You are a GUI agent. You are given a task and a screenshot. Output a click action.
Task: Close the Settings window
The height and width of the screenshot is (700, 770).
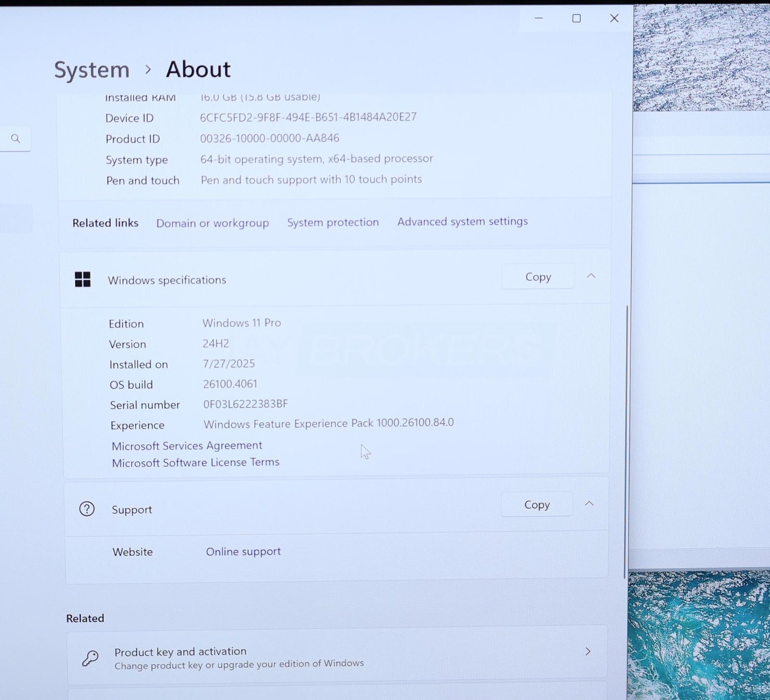tap(614, 18)
